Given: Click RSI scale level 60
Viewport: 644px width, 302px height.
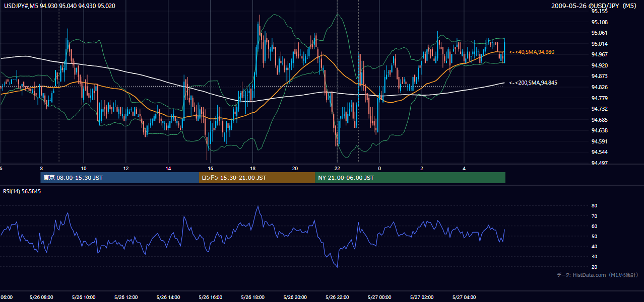Looking at the screenshot, I should 594,226.
